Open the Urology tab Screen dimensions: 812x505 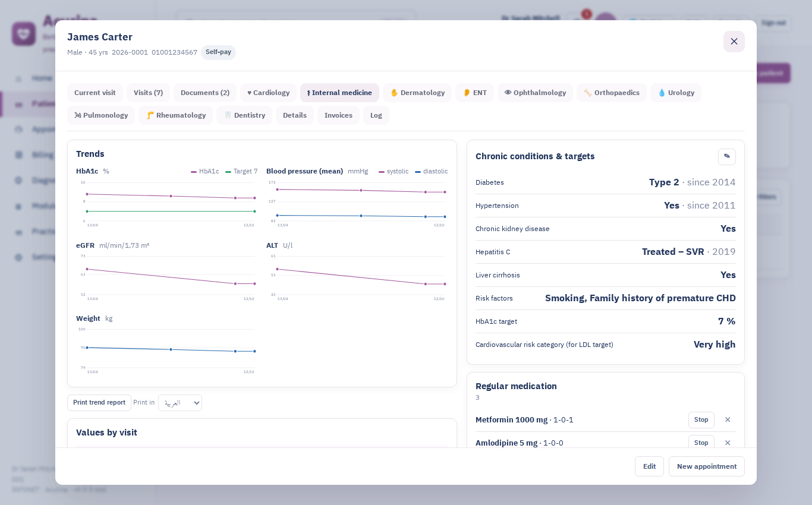676,93
